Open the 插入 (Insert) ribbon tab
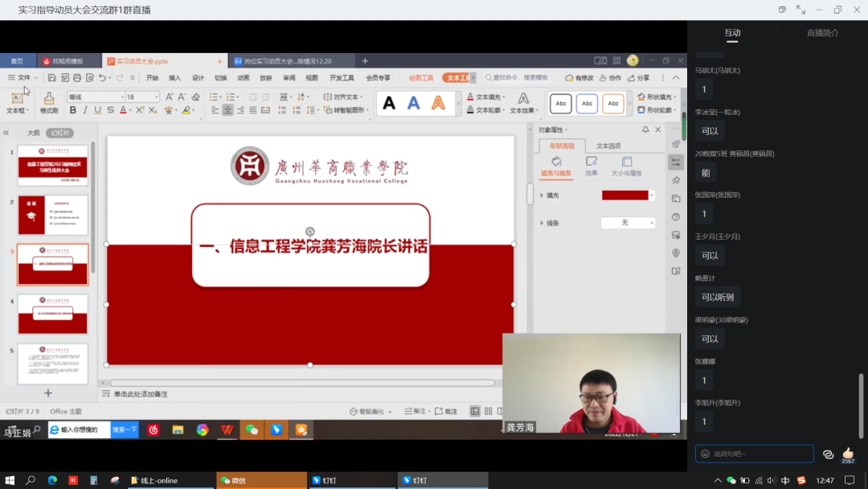The width and height of the screenshot is (868, 489). (x=174, y=78)
